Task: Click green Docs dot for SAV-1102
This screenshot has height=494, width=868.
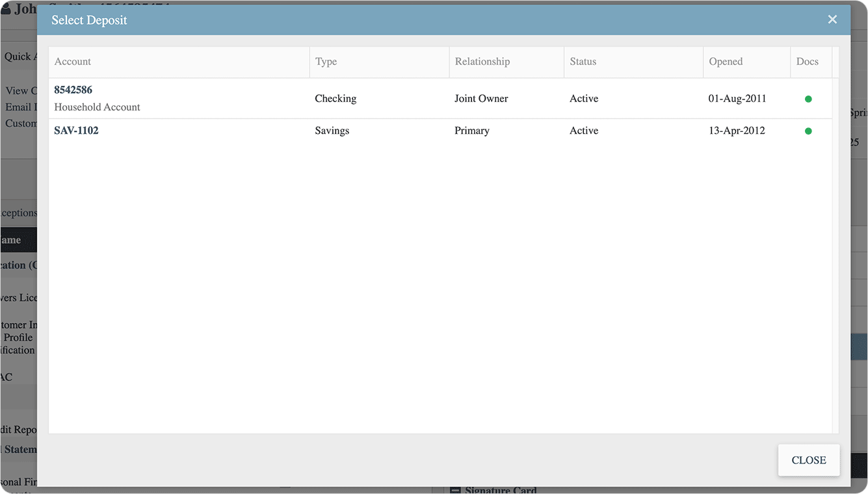Action: (x=808, y=131)
